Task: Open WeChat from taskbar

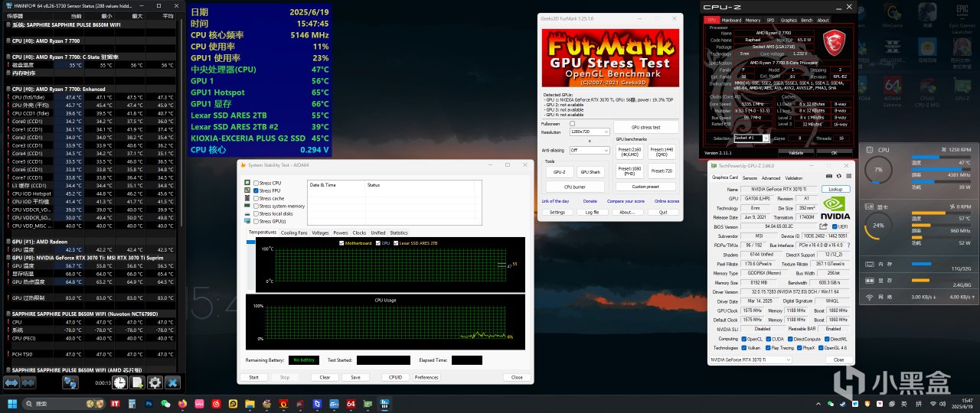Action: point(165,403)
